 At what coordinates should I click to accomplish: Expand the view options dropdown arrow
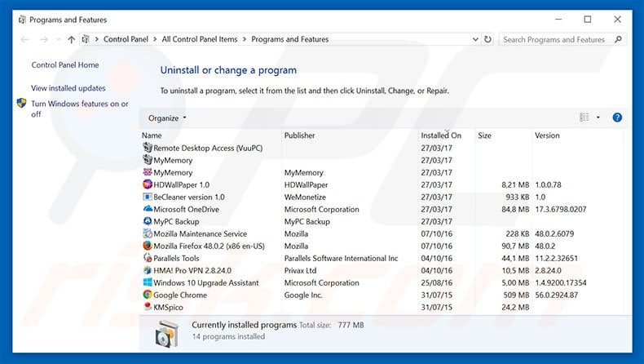tap(598, 118)
